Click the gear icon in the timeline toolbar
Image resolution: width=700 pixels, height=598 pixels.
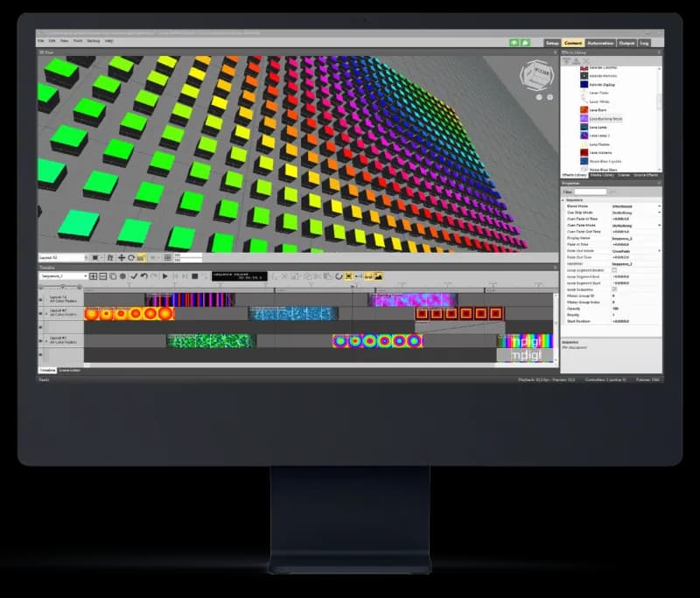tap(122, 276)
